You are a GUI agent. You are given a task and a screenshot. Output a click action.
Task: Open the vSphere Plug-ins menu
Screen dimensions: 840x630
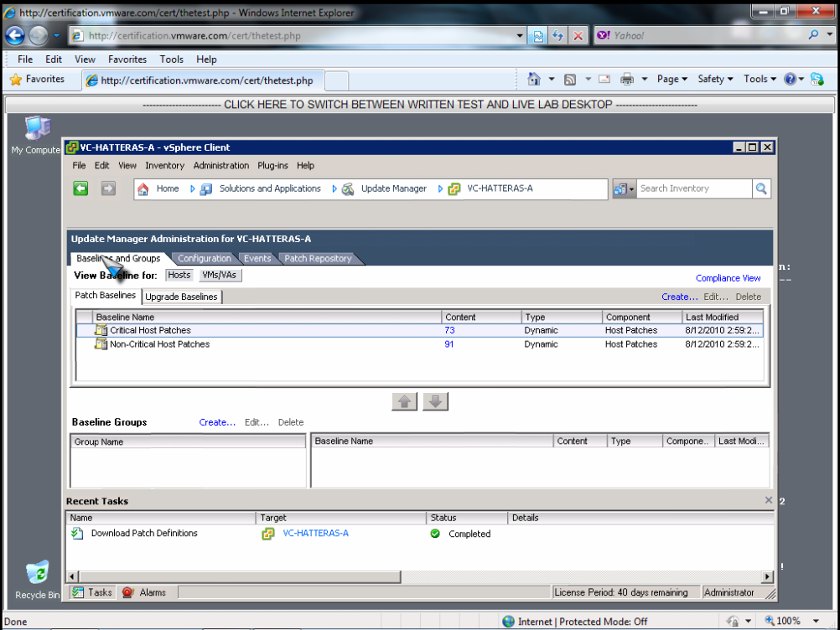coord(272,165)
